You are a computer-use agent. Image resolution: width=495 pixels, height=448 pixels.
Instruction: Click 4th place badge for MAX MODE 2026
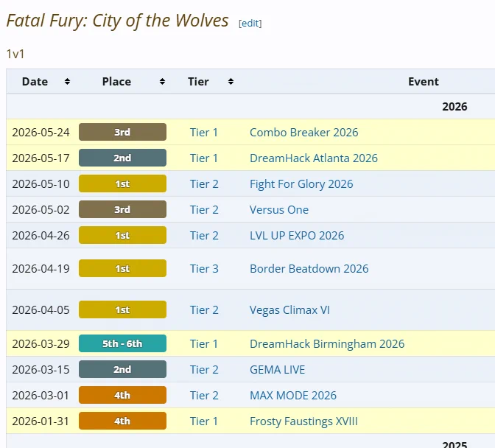122,395
